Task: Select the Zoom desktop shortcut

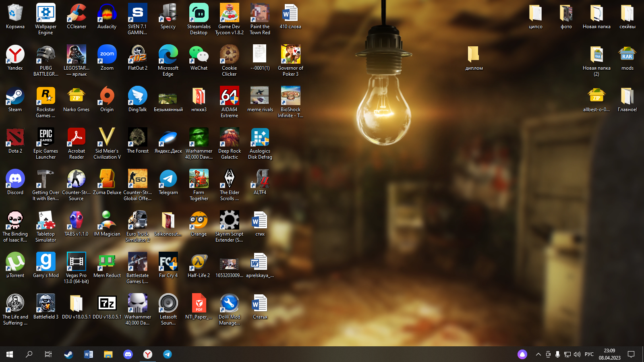Action: tap(107, 58)
